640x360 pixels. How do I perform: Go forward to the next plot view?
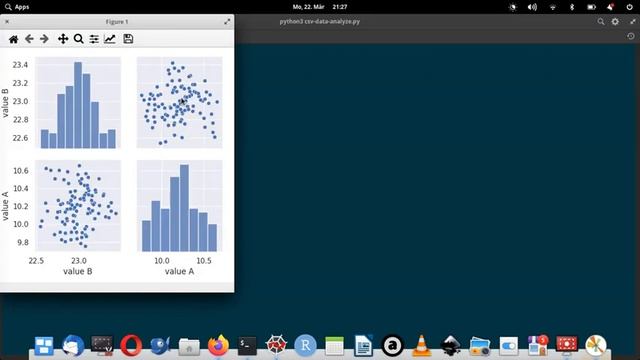[x=44, y=39]
